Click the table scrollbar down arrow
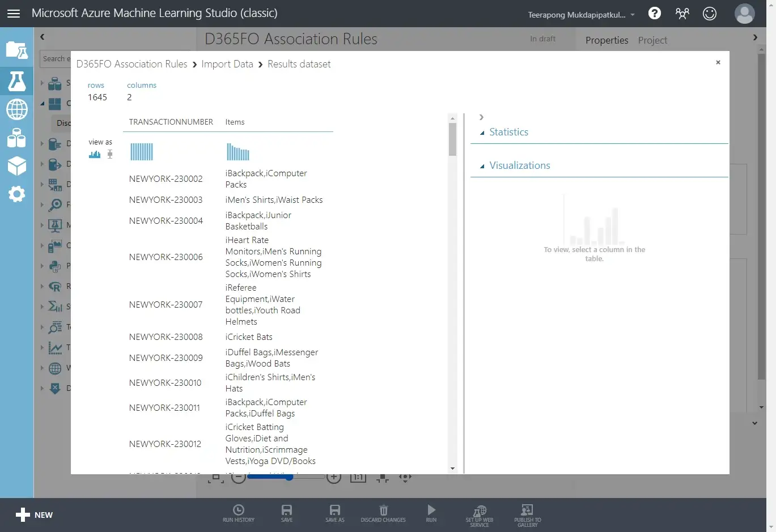Image resolution: width=776 pixels, height=532 pixels. pyautogui.click(x=452, y=469)
